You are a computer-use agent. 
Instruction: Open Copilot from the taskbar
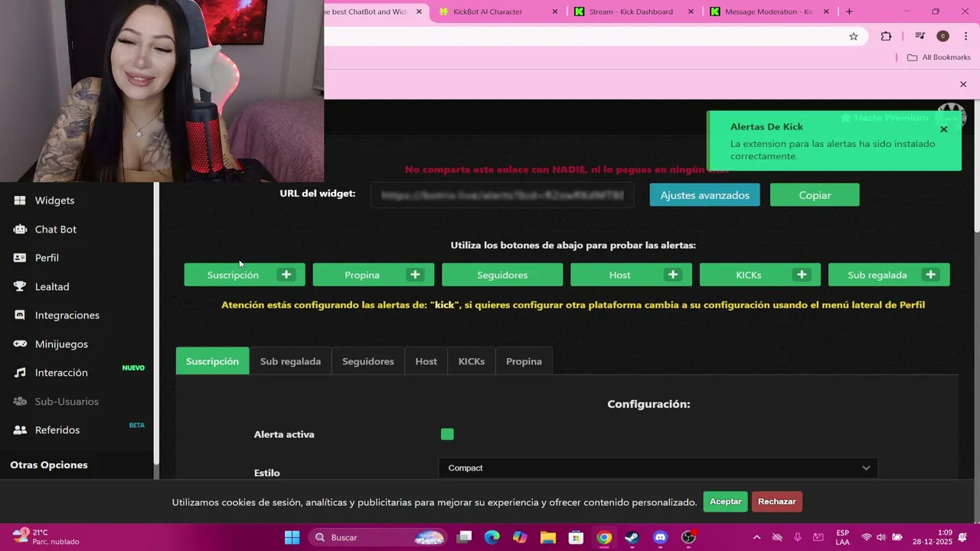(x=520, y=537)
